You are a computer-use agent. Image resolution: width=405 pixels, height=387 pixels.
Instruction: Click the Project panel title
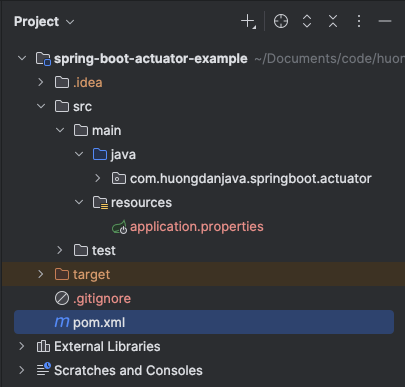point(36,22)
